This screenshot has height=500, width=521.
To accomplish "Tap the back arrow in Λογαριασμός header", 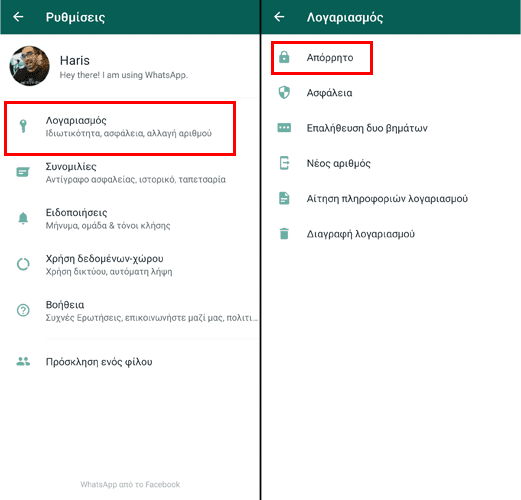I will [279, 17].
